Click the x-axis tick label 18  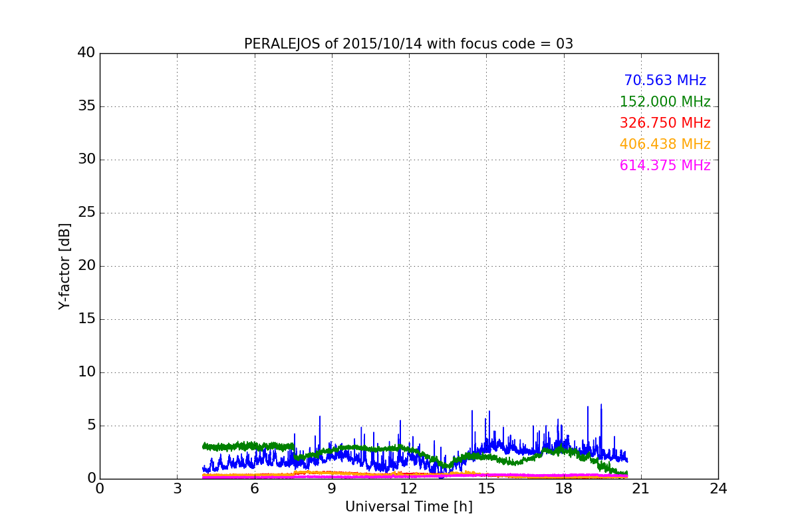[563, 488]
